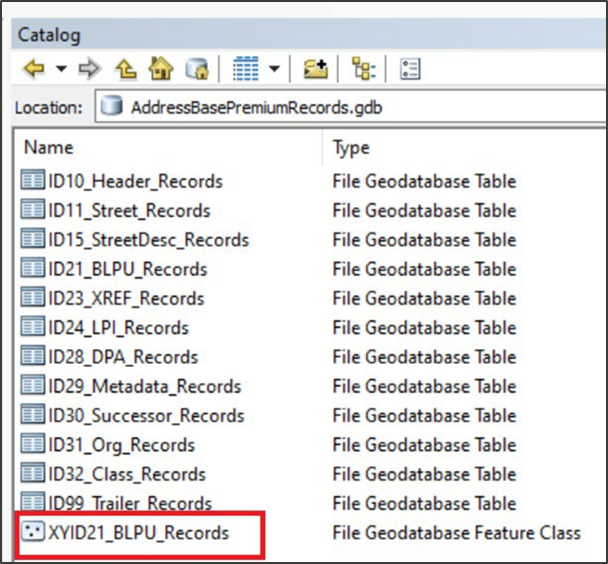Screen dimensions: 608x564
Task: Click the Options list icon
Action: pyautogui.click(x=410, y=69)
